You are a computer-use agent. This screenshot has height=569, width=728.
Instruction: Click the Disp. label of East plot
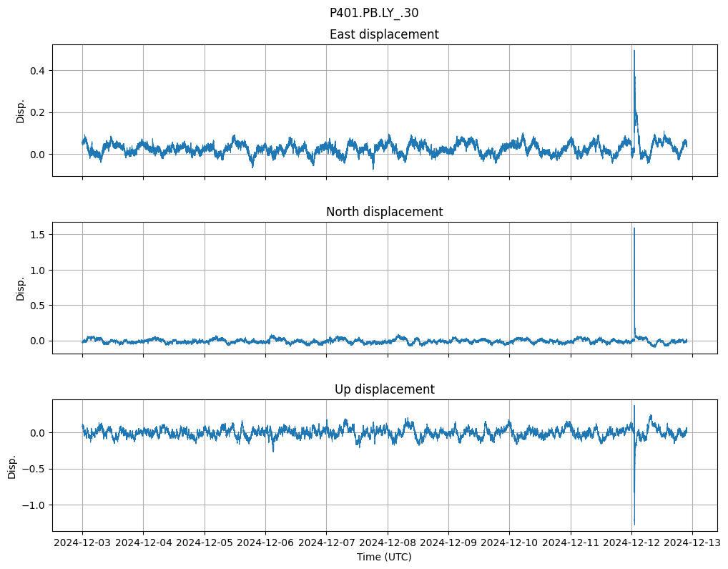click(21, 110)
